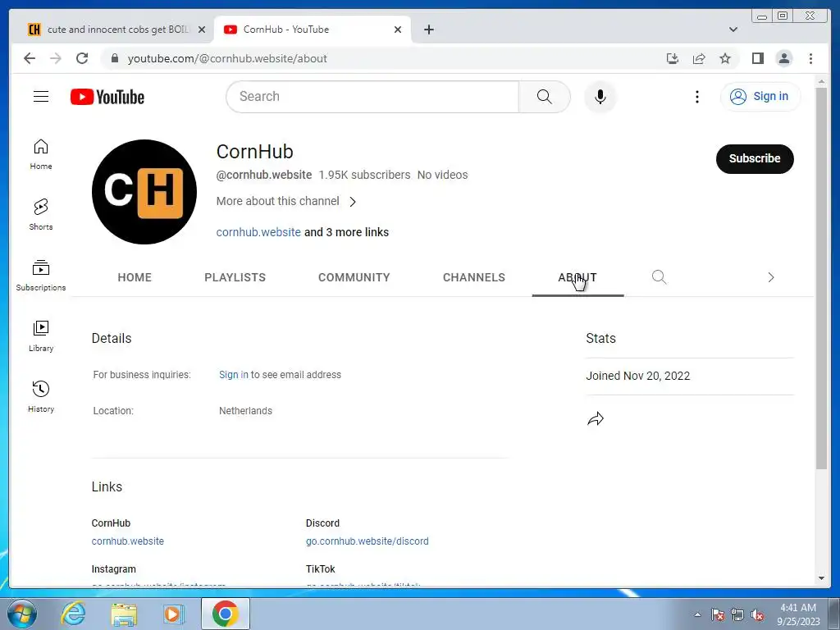Open a new browser tab
Screen dimensions: 840x630
(428, 30)
